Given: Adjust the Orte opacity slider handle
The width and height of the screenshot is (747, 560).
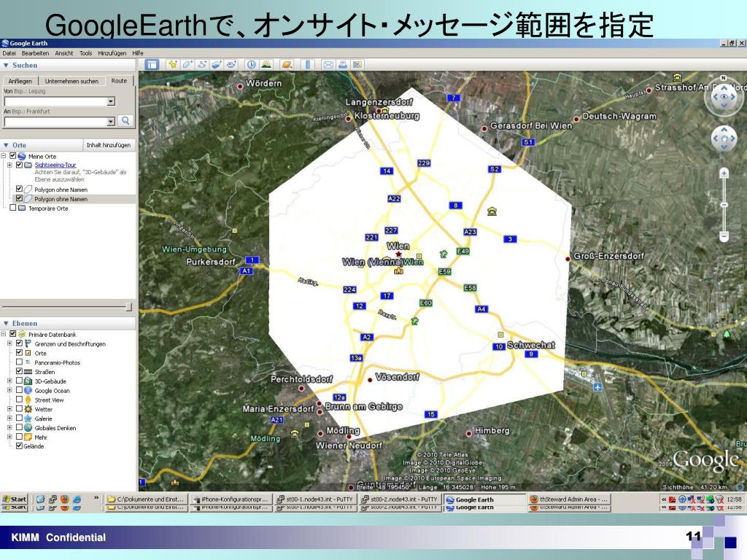Looking at the screenshot, I should point(128,307).
